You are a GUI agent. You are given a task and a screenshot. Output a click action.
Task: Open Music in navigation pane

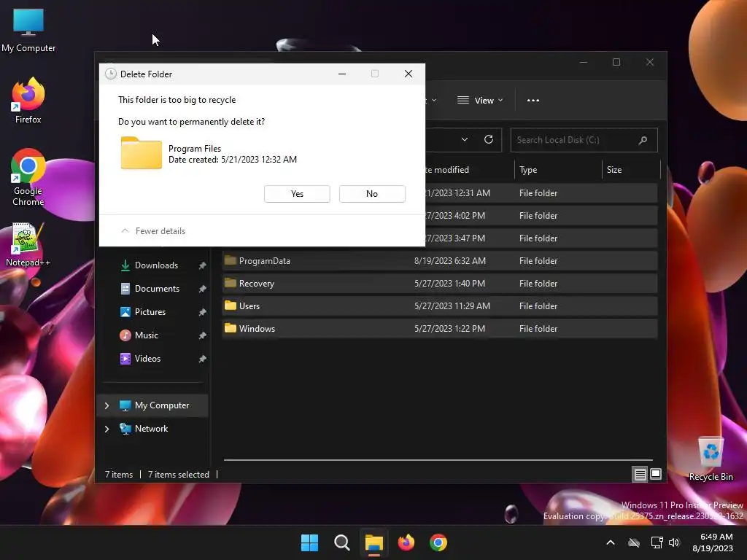coord(146,335)
